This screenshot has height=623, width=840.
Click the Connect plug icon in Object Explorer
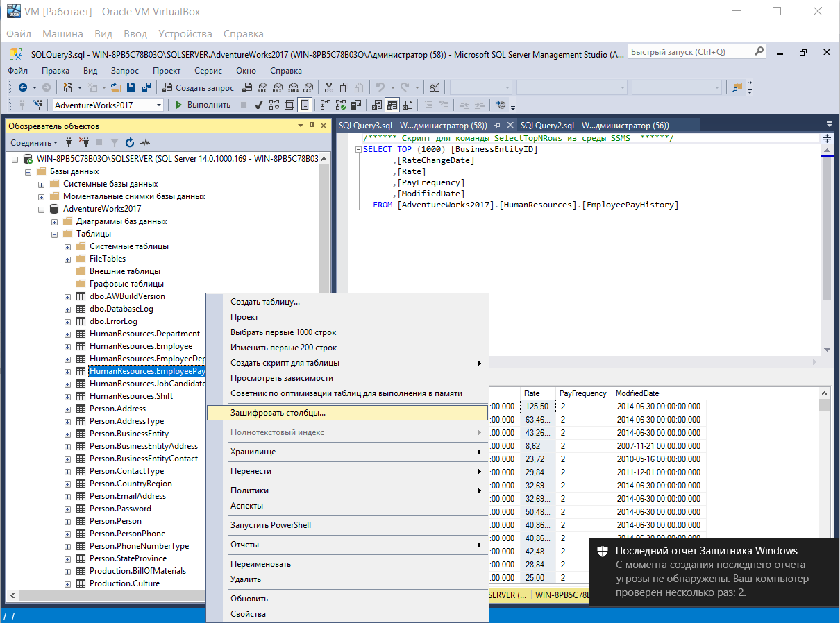point(69,142)
